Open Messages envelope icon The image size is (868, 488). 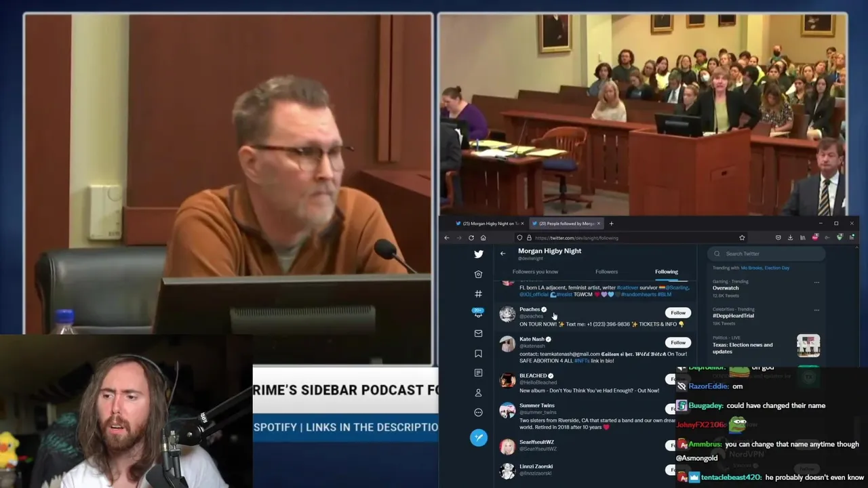478,333
